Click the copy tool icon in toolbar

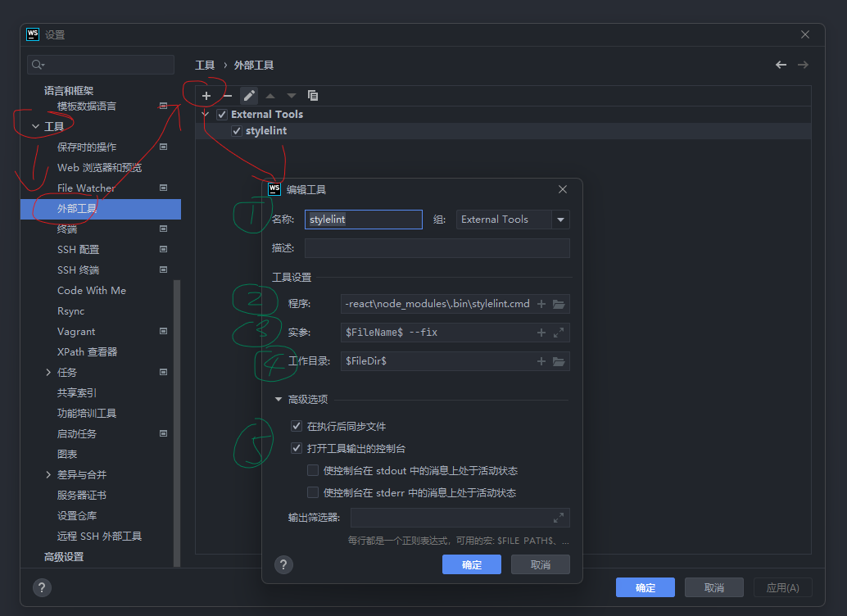(x=313, y=96)
